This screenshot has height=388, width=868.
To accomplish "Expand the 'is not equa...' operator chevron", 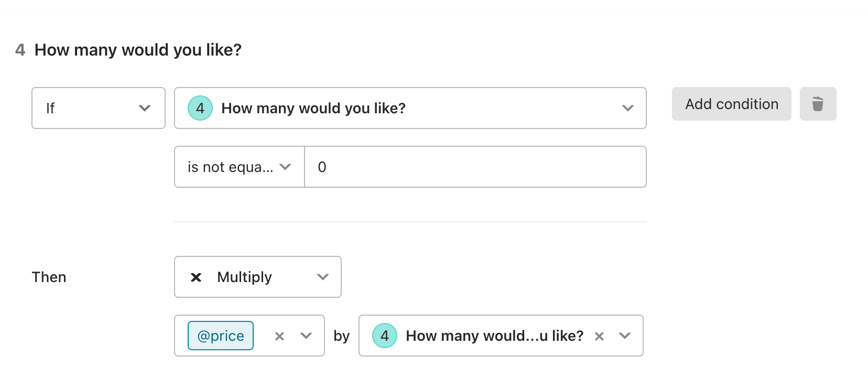I will 285,167.
